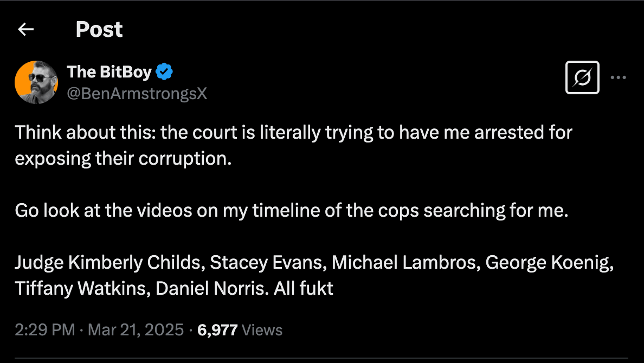Select the "Post" page header title
This screenshot has height=363, width=644.
[99, 29]
